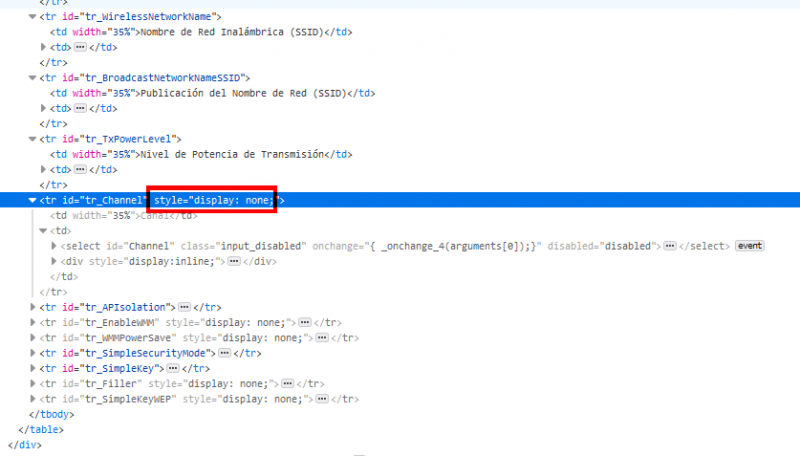
Task: Expand the tr_WMMPowerSave row
Action: click(33, 337)
